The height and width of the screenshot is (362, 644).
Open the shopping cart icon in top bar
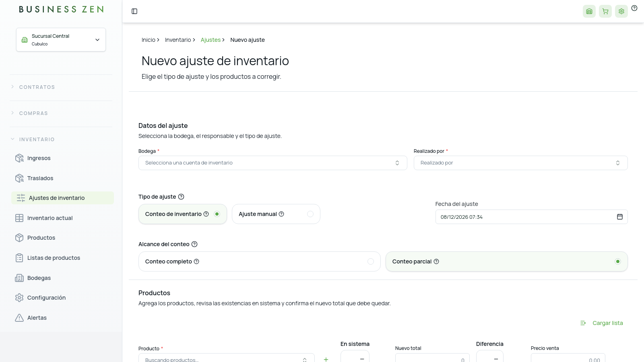click(x=605, y=11)
